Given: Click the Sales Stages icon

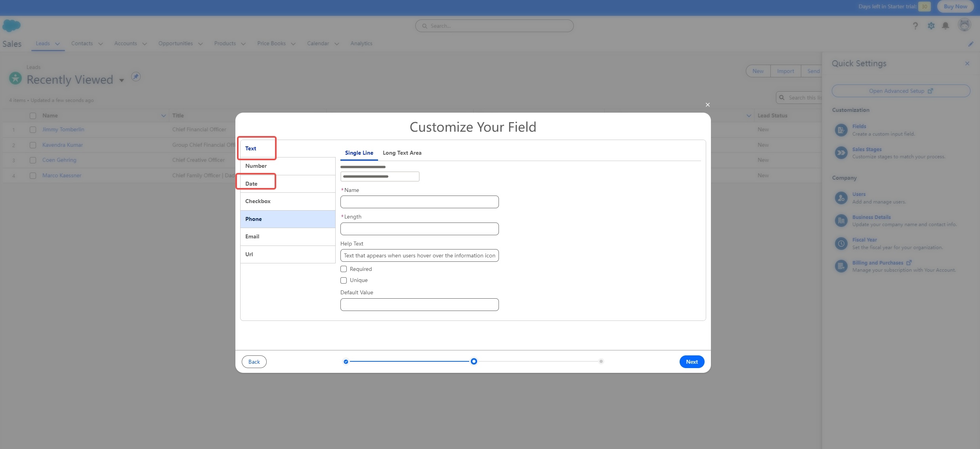Looking at the screenshot, I should point(841,153).
